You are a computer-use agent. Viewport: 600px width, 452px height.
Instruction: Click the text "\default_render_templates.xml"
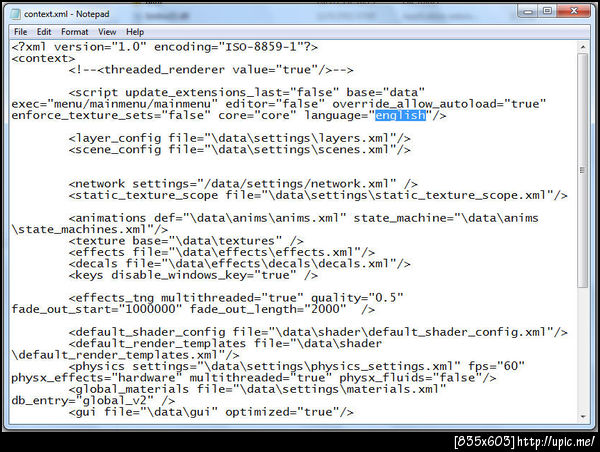point(115,355)
